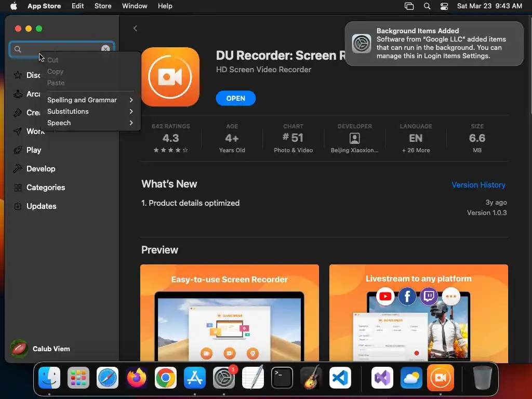Open the Store menu

pos(103,6)
